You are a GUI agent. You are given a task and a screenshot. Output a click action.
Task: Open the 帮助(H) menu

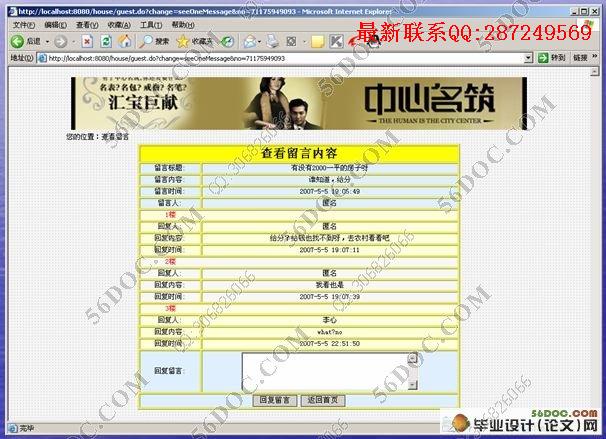pyautogui.click(x=183, y=25)
